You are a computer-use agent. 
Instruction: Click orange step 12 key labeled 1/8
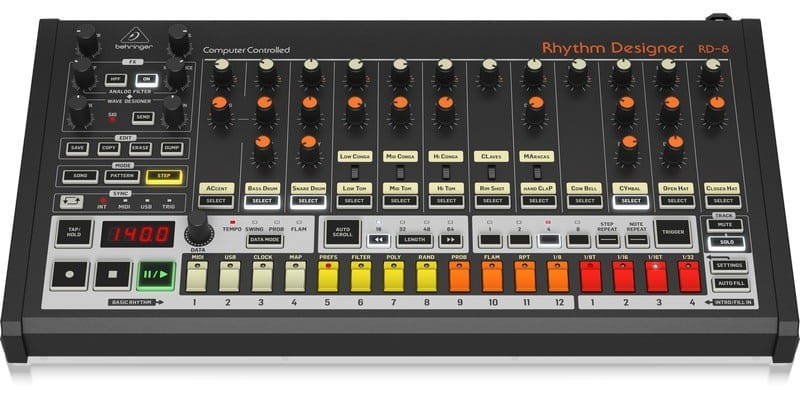coord(558,276)
